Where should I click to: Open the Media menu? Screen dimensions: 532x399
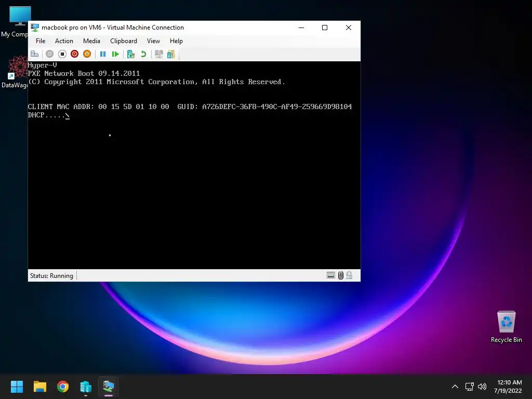tap(91, 41)
